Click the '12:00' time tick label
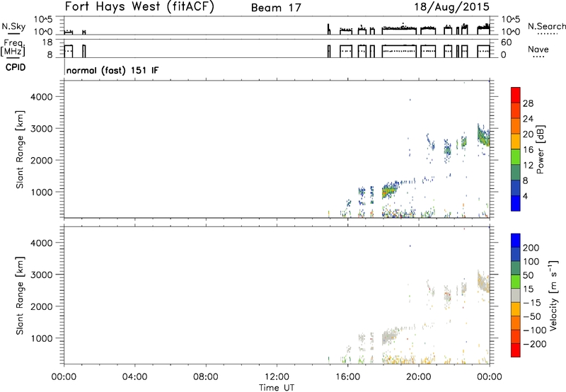The image size is (566, 392). (x=277, y=377)
